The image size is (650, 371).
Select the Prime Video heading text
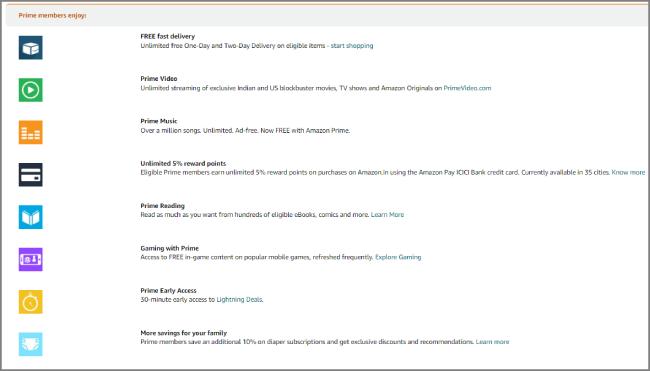pyautogui.click(x=159, y=79)
